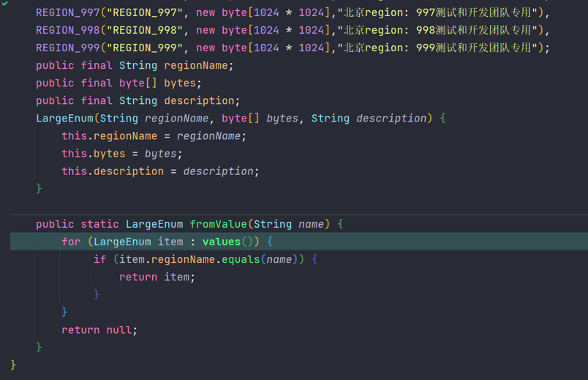Click the "REGION_999" string literal

click(x=145, y=48)
